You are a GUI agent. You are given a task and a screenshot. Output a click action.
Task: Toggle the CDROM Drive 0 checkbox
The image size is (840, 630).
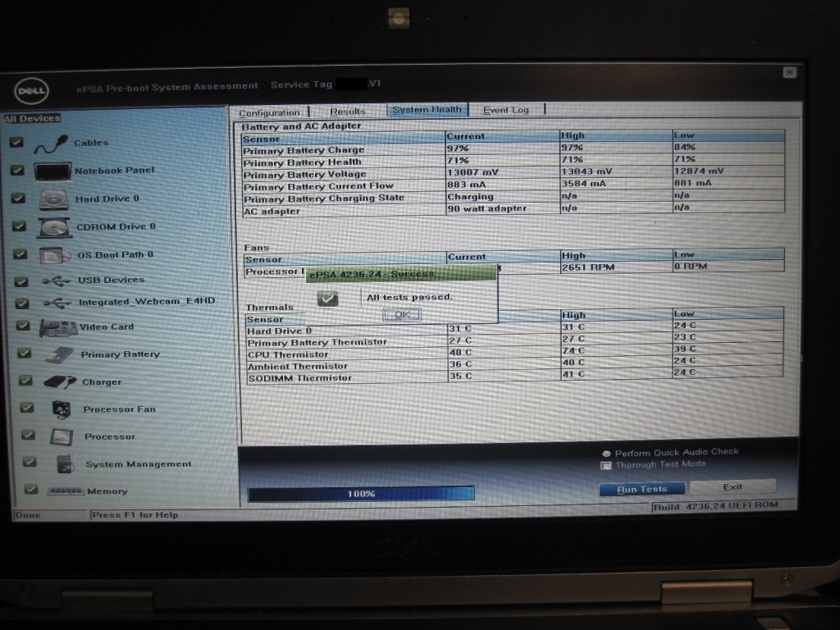(20, 226)
